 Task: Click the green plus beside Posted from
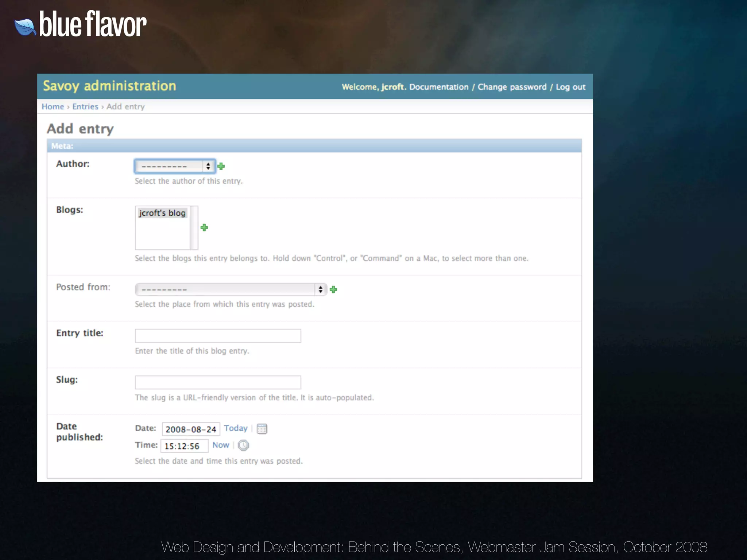[333, 289]
